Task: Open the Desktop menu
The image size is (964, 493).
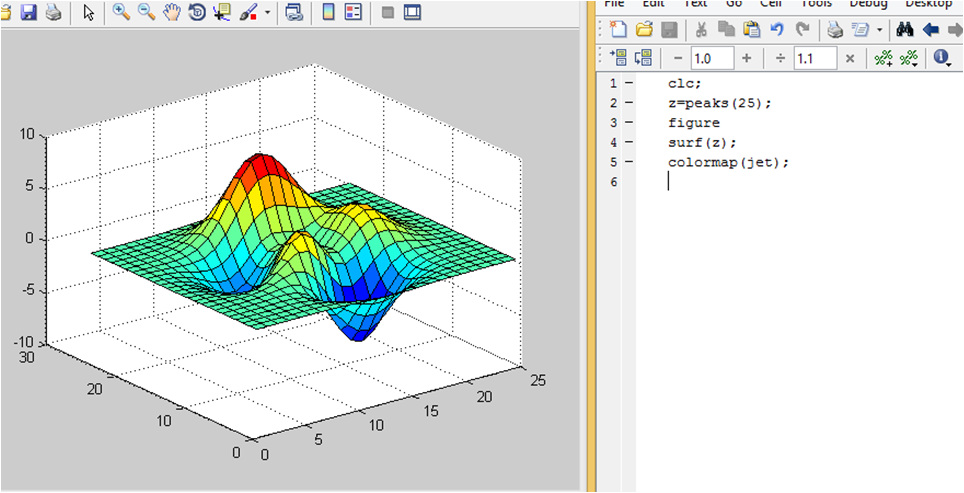Action: point(928,4)
